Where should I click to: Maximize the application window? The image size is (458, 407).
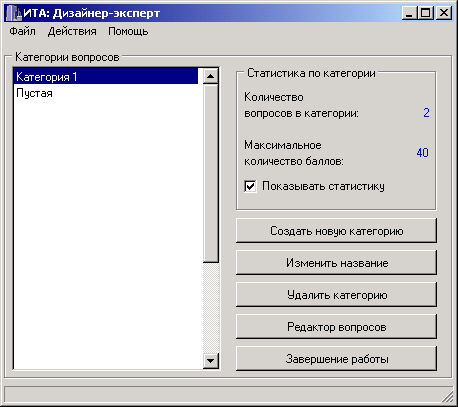426,13
